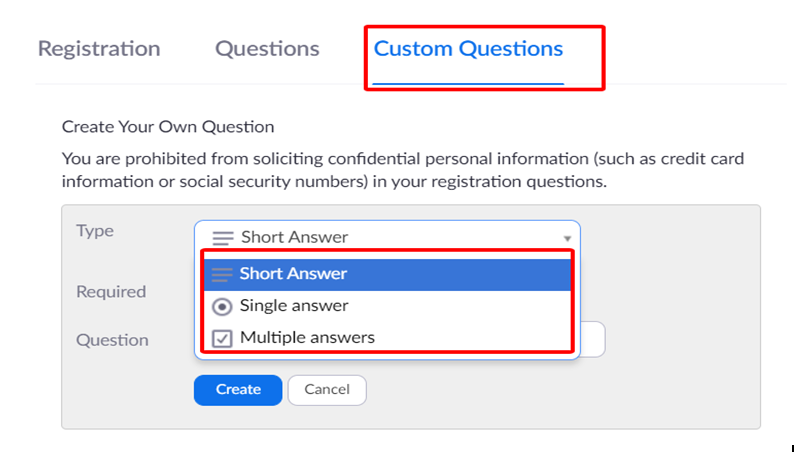Screen dimensions: 800x452
Task: Switch to the Registration tab
Action: pyautogui.click(x=99, y=48)
